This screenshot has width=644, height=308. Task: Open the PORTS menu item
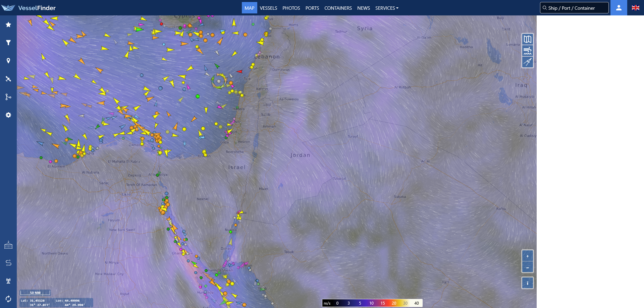(x=312, y=8)
